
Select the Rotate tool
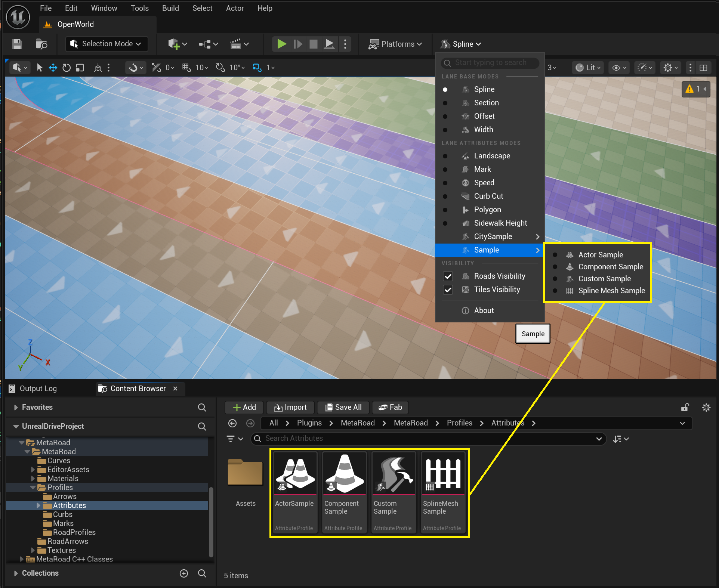click(67, 68)
